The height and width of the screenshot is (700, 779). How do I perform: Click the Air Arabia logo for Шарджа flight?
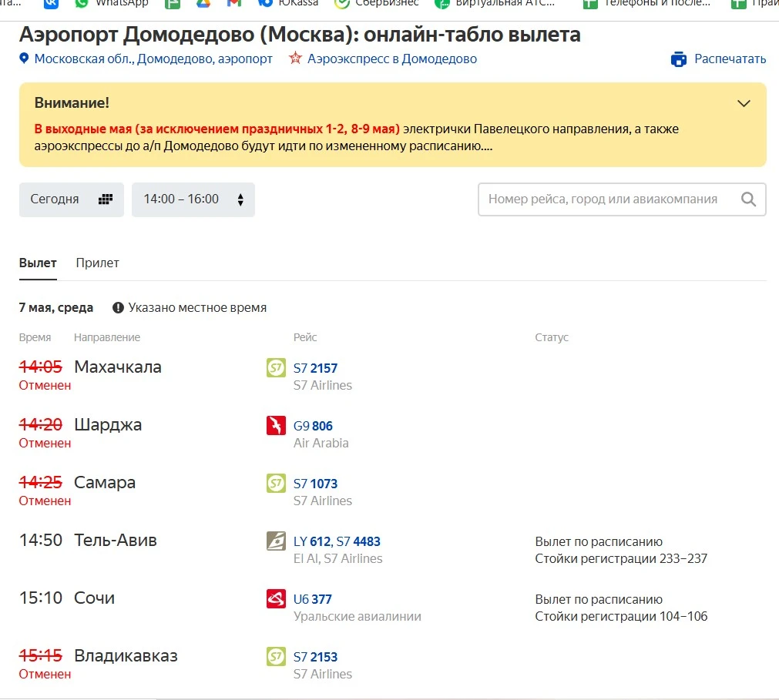click(276, 426)
